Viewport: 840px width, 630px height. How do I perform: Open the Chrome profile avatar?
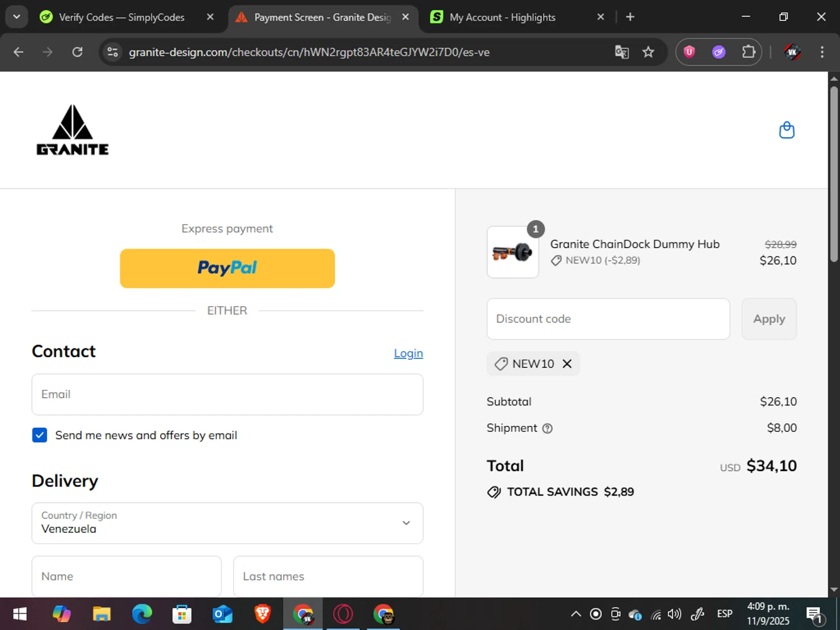pyautogui.click(x=792, y=52)
